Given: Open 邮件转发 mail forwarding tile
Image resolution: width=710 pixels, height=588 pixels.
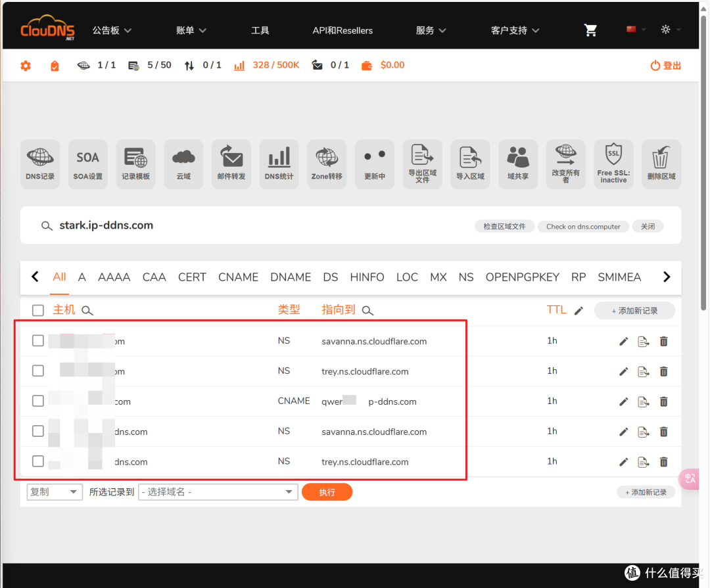Looking at the screenshot, I should tap(231, 164).
